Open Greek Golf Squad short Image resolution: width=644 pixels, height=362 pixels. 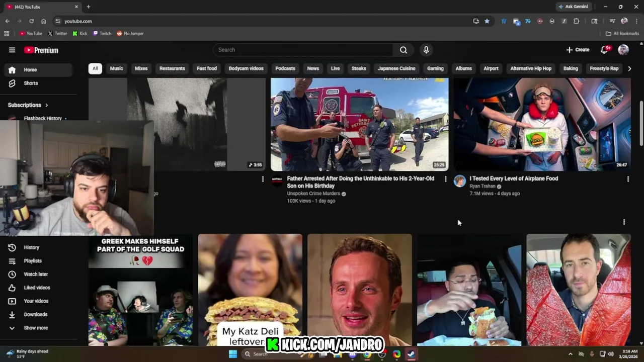click(140, 290)
